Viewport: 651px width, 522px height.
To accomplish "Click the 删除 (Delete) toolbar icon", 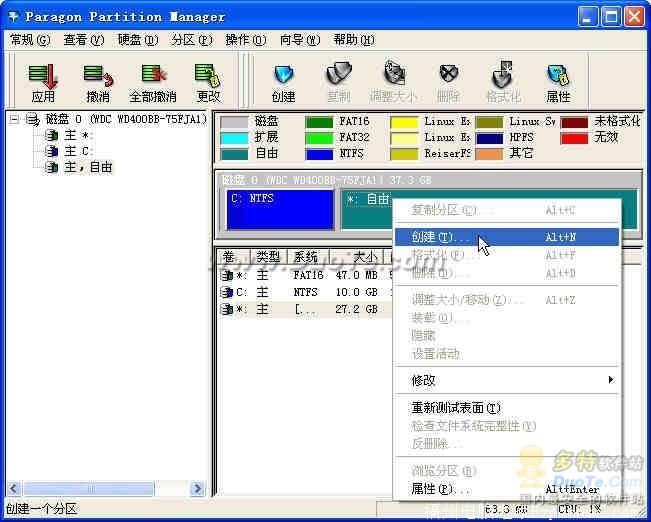I will pos(448,75).
